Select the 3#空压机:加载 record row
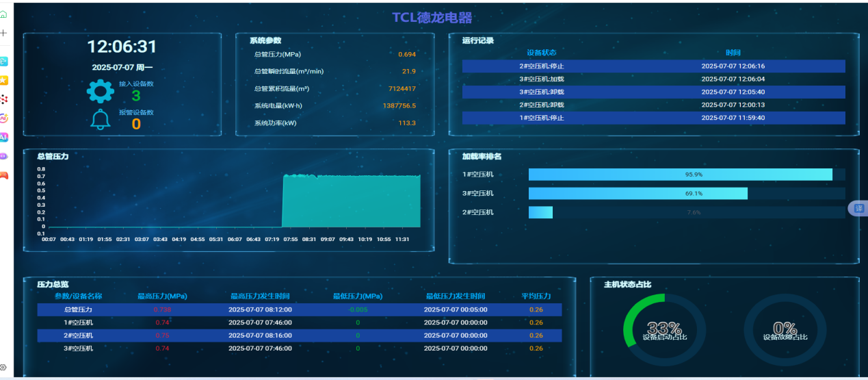This screenshot has width=868, height=380. coord(653,79)
